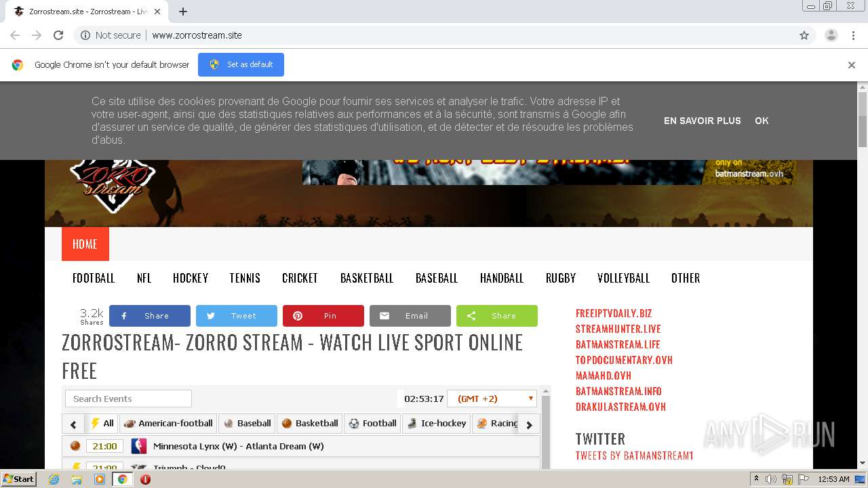Open the TOPDOCUMENTARY.OVH link
The image size is (868, 488).
click(x=624, y=360)
